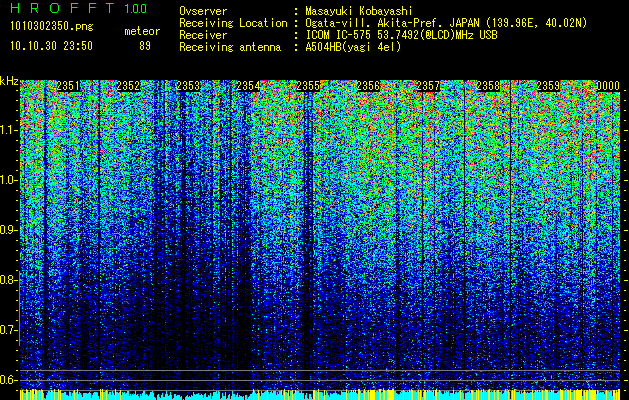Click the 2351 time marker label
Viewport: 629px width, 400px height.
point(68,86)
